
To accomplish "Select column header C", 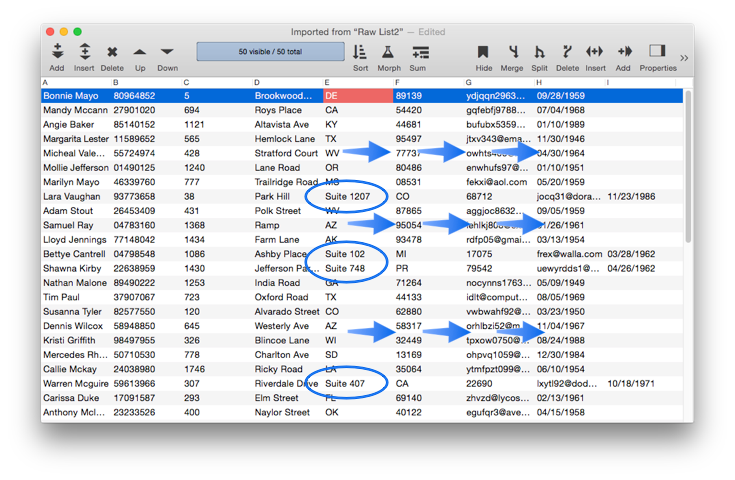I will tap(217, 82).
